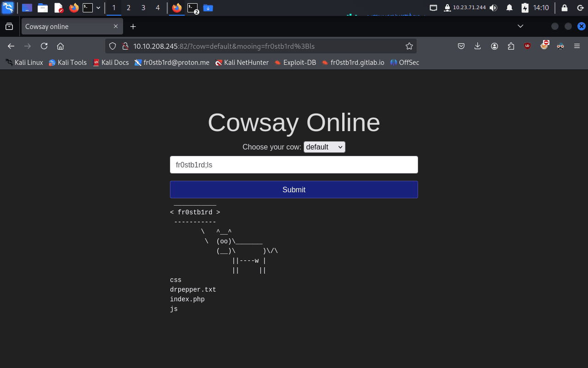Switch to workspace 3
The image size is (588, 368).
tap(143, 8)
